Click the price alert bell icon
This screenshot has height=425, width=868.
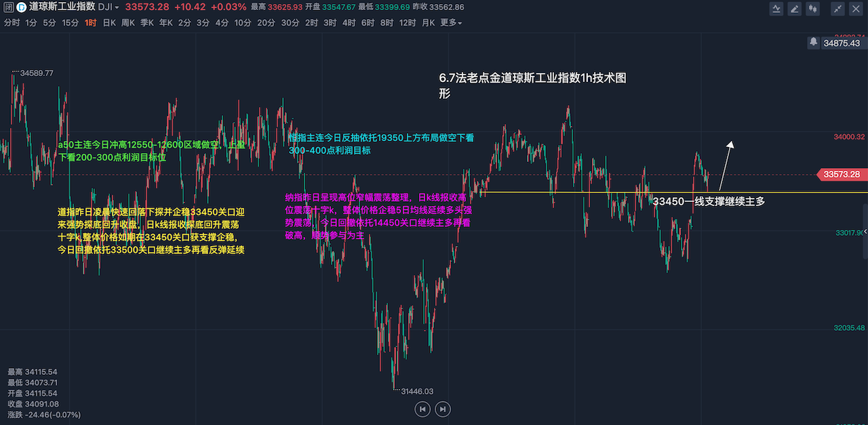click(x=813, y=42)
